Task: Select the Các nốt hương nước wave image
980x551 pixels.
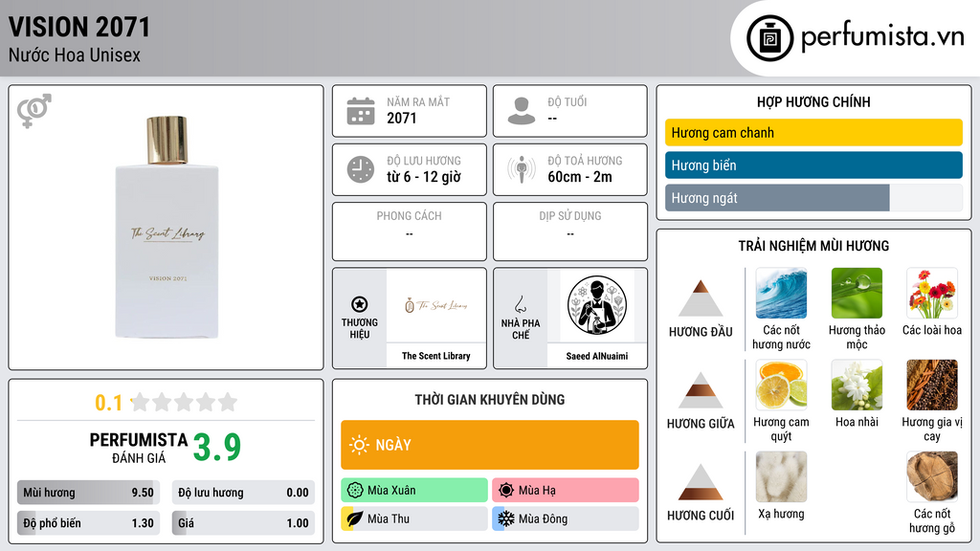Action: point(781,293)
